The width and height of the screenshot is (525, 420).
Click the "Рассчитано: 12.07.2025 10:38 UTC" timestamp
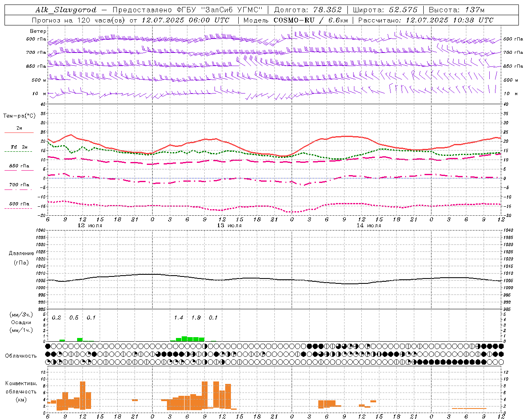click(426, 20)
